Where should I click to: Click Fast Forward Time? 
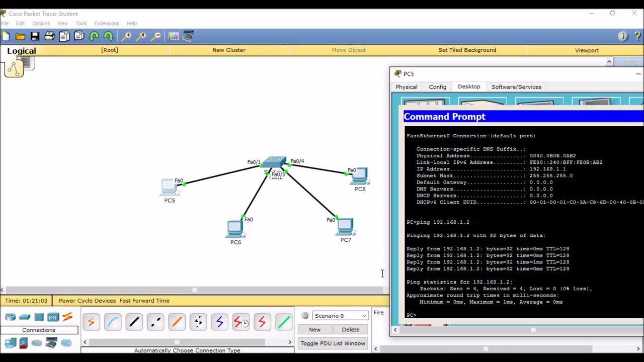[144, 301]
